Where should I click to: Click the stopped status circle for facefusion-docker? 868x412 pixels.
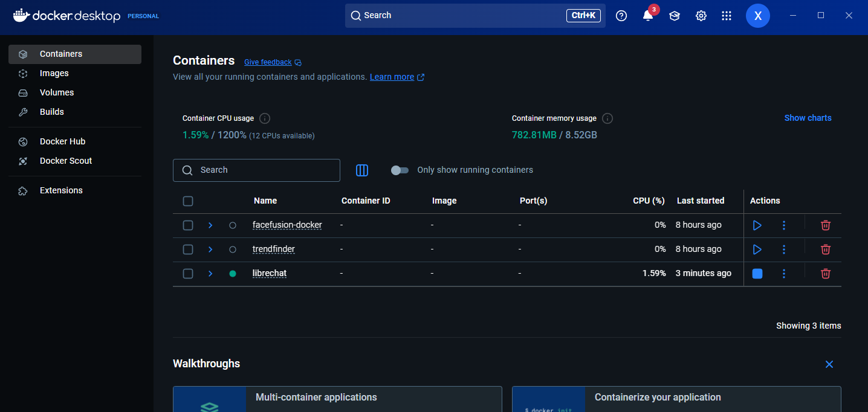click(233, 225)
